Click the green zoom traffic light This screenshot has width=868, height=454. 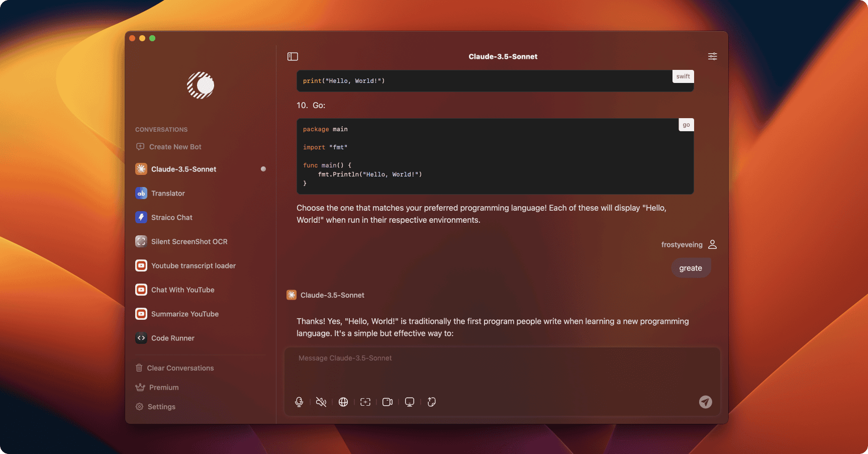click(x=152, y=38)
